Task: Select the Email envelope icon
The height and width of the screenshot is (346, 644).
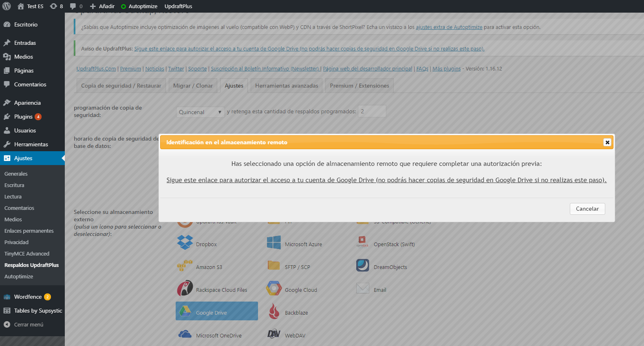Action: pos(363,288)
